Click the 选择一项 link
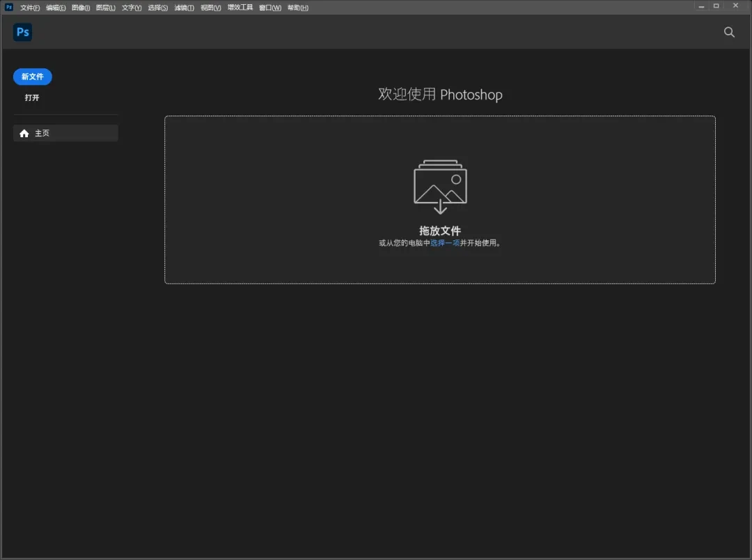752x560 pixels. coord(445,243)
